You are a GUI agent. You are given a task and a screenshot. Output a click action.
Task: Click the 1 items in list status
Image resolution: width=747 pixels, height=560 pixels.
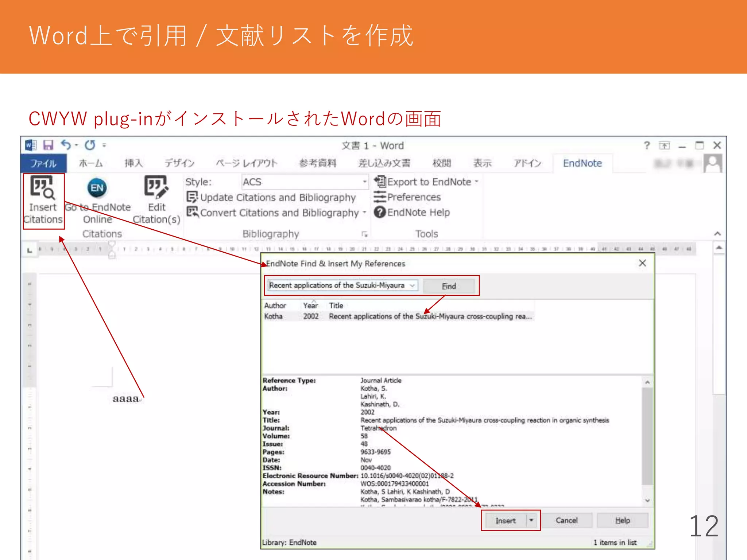[x=615, y=542]
